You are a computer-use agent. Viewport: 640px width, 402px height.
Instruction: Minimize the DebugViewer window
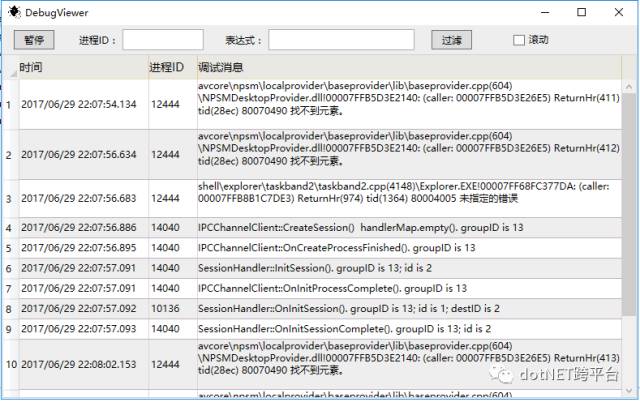(545, 12)
